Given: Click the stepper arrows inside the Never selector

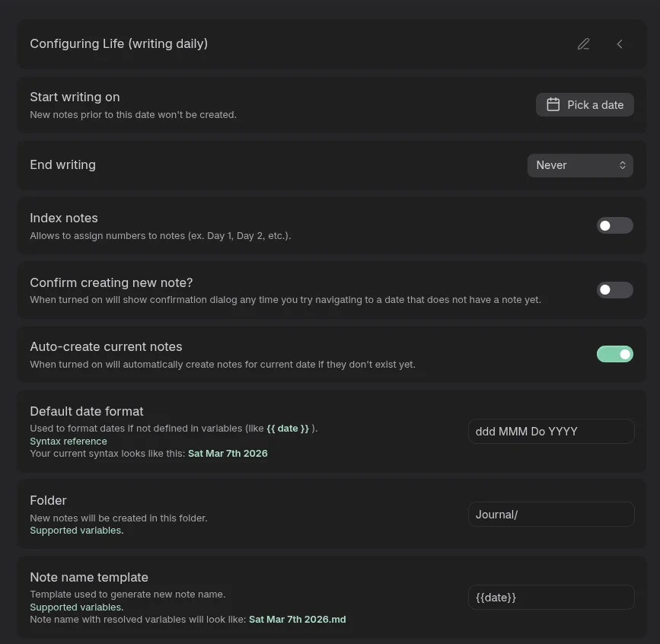Looking at the screenshot, I should tap(623, 165).
